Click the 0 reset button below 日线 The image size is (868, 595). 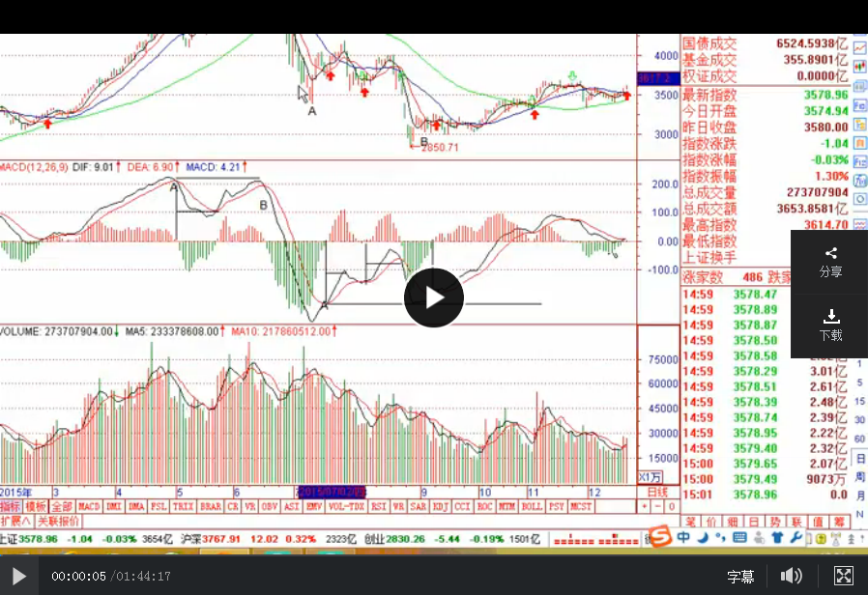[672, 506]
